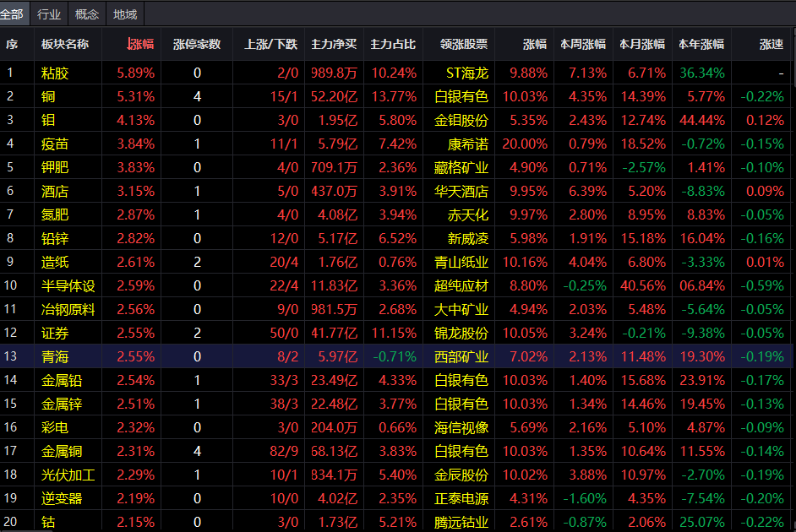Viewport: 796px width, 532px height.
Task: Sort by 上涨/下跌 column header
Action: point(270,44)
